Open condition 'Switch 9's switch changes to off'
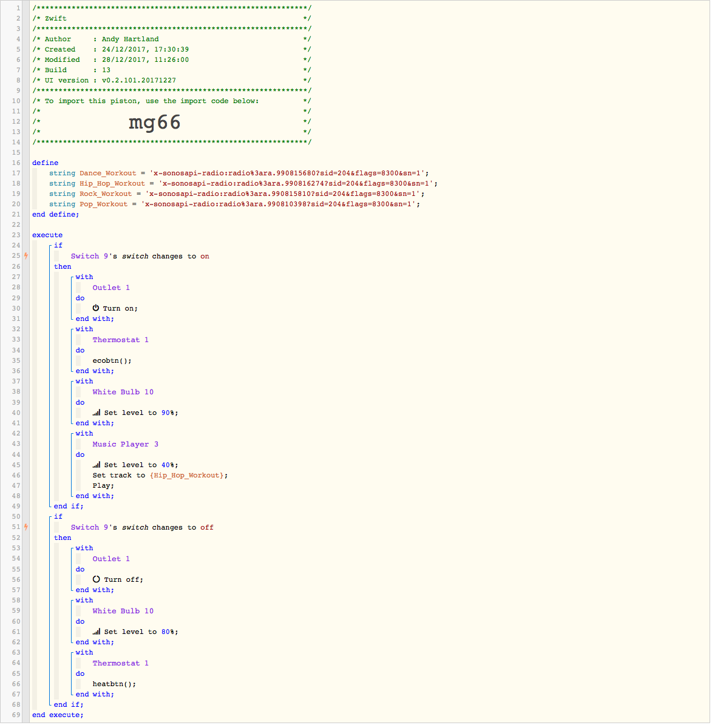This screenshot has width=715, height=728. click(142, 527)
